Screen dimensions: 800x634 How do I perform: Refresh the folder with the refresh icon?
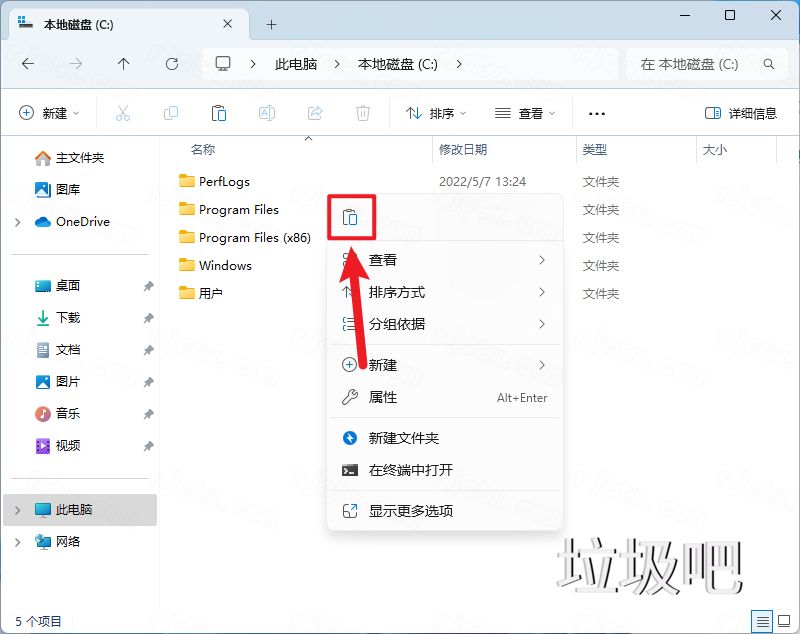click(x=171, y=64)
